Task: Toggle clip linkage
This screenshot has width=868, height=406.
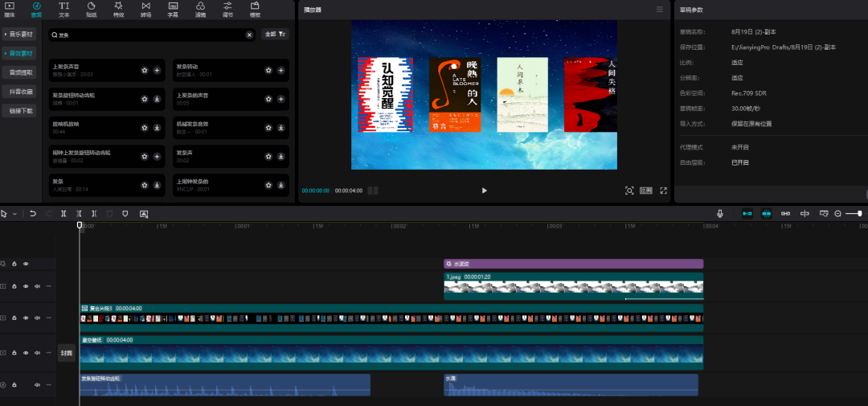Action: click(x=785, y=213)
